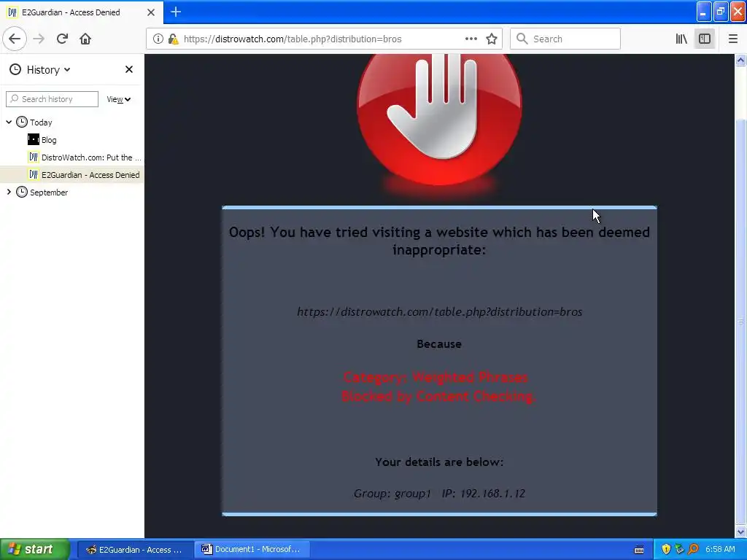Close the History sidebar
Screen dimensions: 747x560
pos(128,69)
